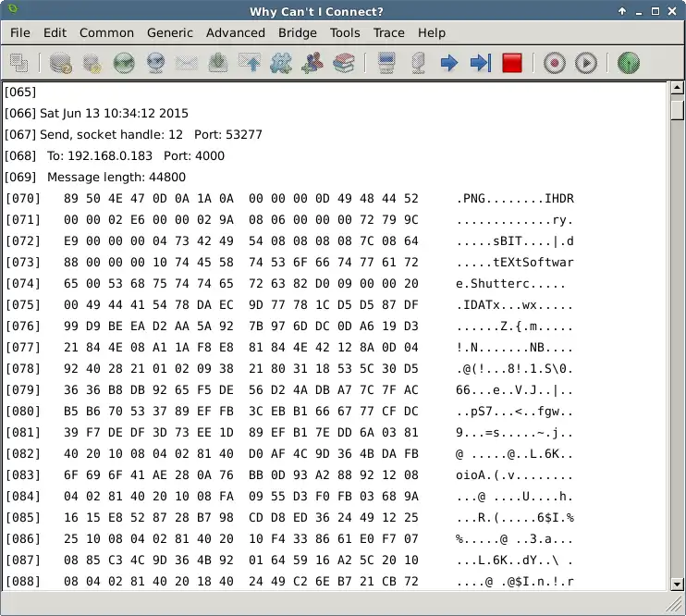Open the Trace menu
Viewport: 686px width, 616px height.
click(389, 33)
